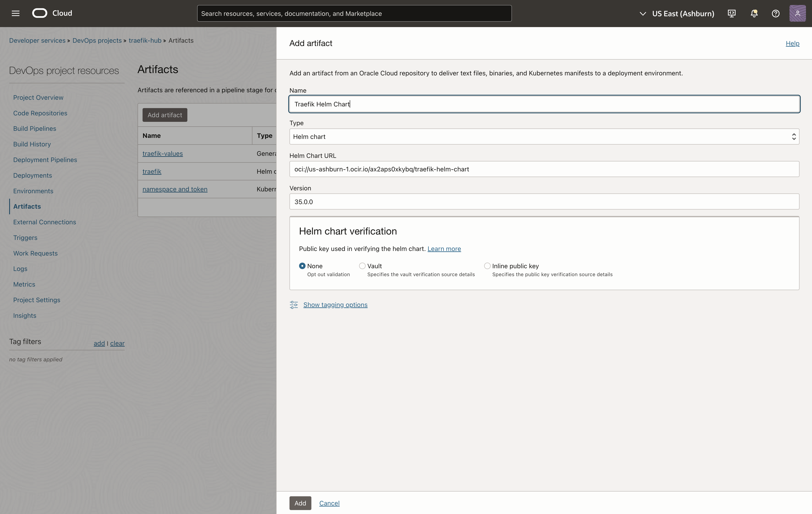Open the Type dropdown showing Helm chart
Screen dimensions: 812x514
coord(544,136)
